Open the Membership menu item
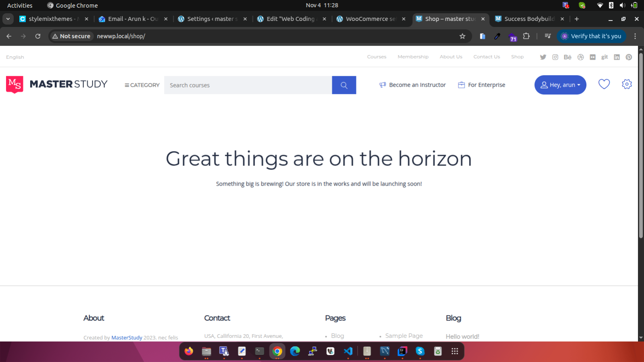 413,57
